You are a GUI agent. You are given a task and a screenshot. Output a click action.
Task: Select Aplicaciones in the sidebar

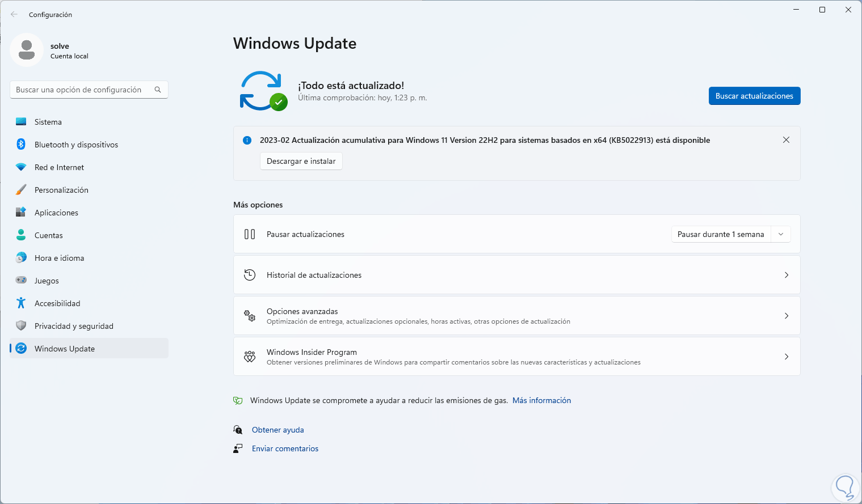56,213
